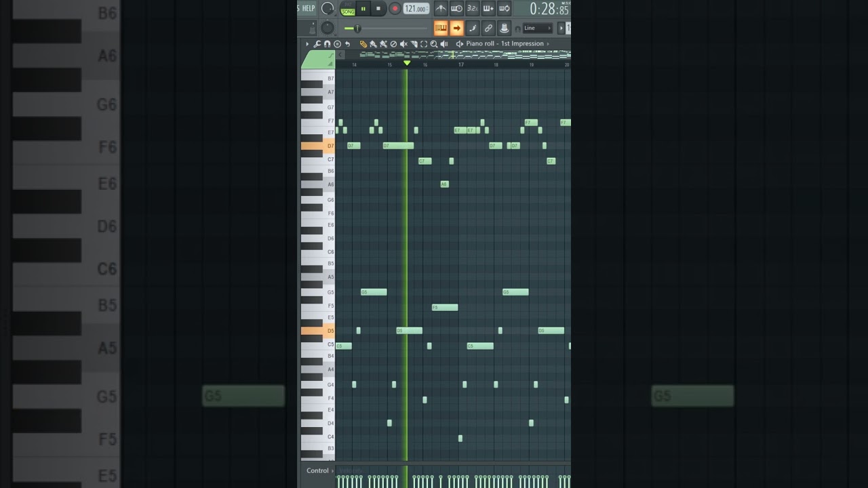Click the hat-shaped icon in second toolbar row
Screen dimensions: 868x488
tap(505, 28)
